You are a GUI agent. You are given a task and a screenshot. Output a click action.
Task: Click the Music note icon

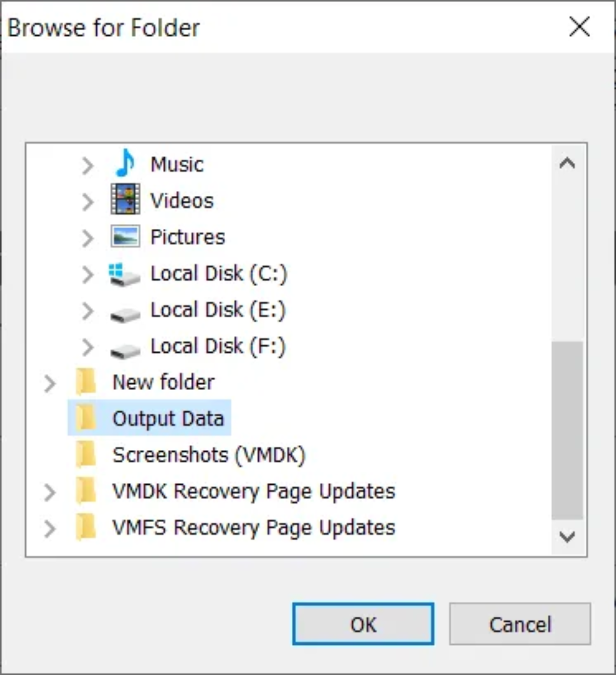click(125, 164)
